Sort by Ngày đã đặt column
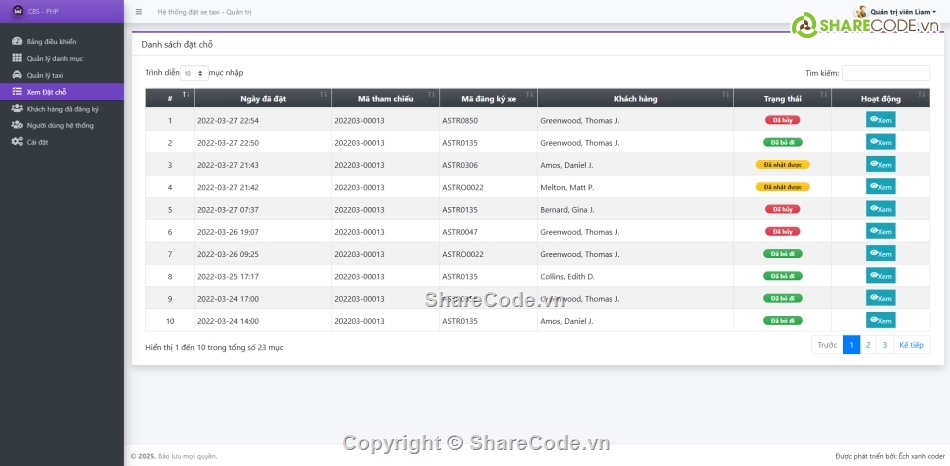Screen dimensions: 950x466 [263, 98]
